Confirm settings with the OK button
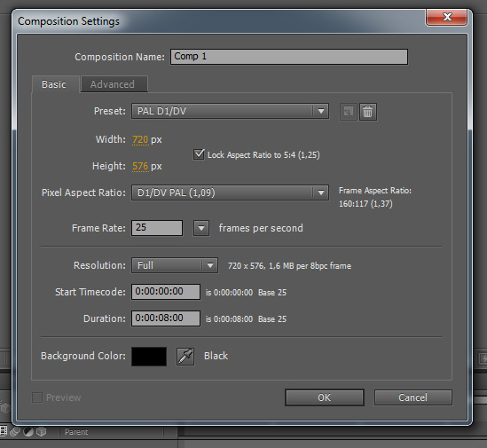The height and width of the screenshot is (448, 487). pos(325,397)
